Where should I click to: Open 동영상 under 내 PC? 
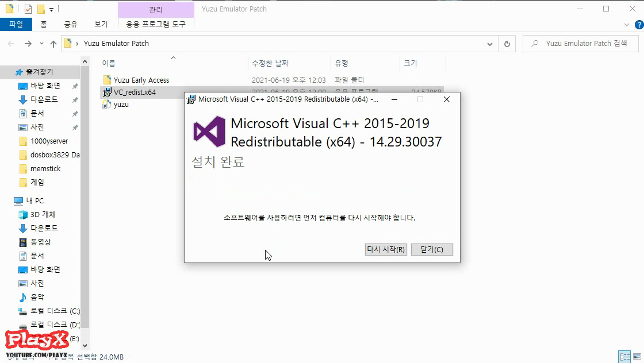(41, 242)
